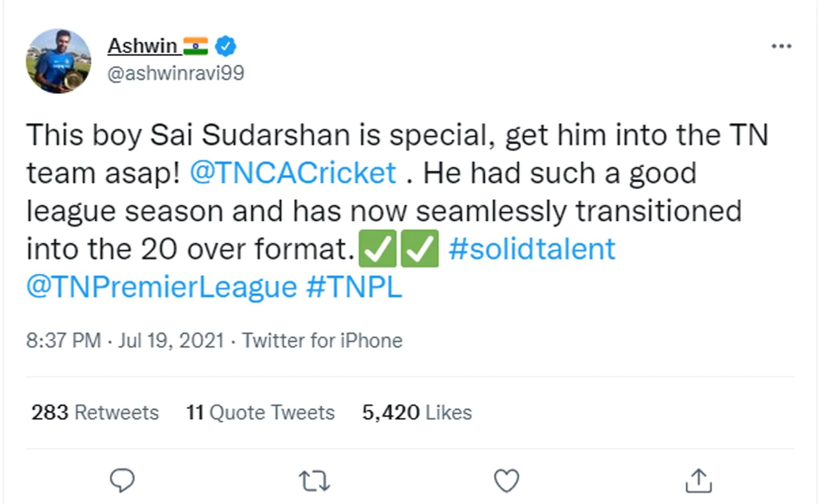View the 283 Retweets list
The width and height of the screenshot is (821, 504).
(x=95, y=412)
